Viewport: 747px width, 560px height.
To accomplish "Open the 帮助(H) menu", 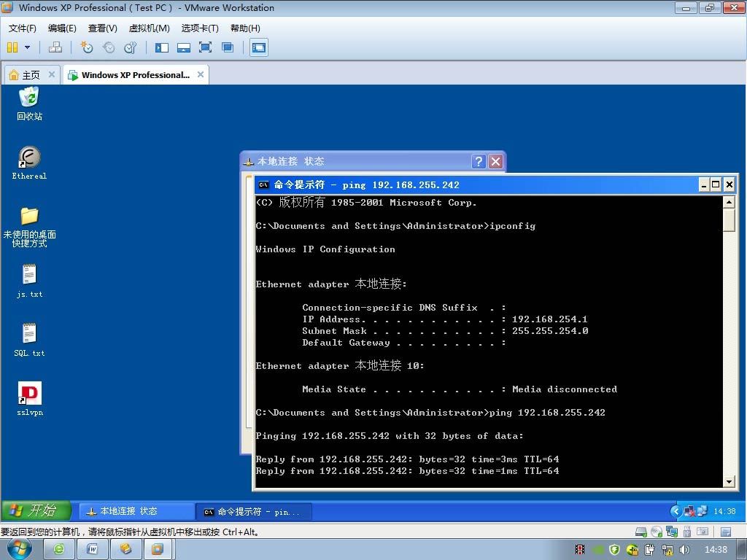I will (245, 28).
